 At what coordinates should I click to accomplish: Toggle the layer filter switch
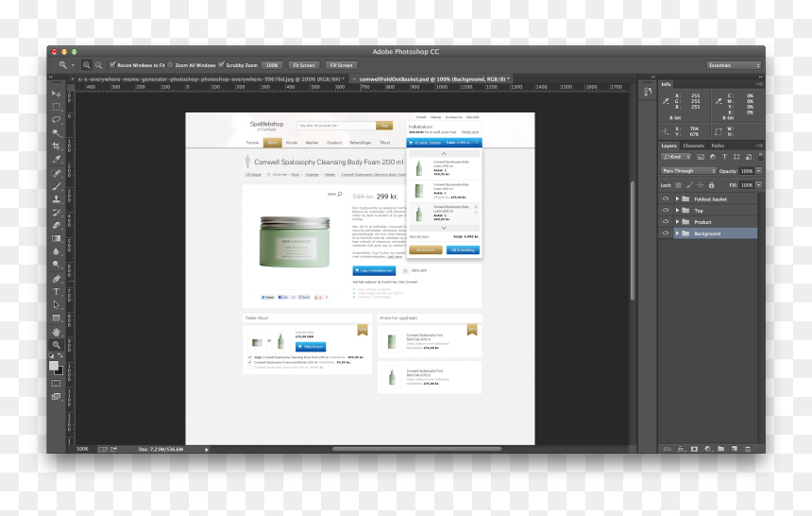(760, 156)
